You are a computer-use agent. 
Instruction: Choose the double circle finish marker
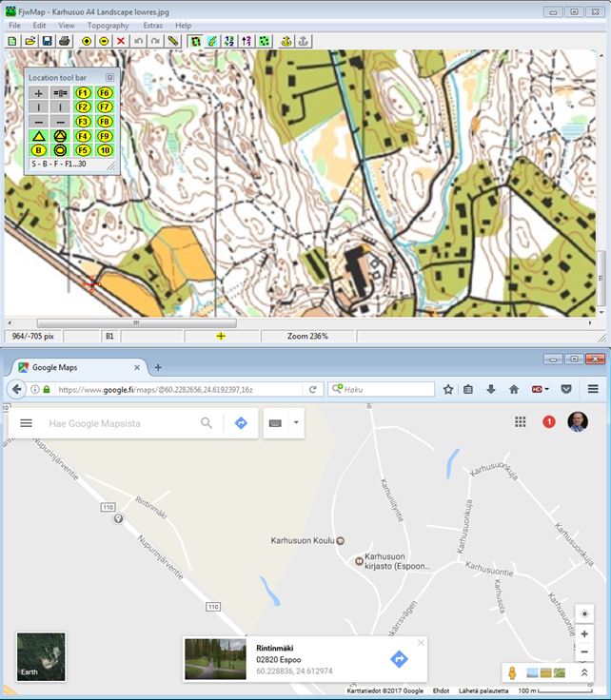[x=60, y=150]
